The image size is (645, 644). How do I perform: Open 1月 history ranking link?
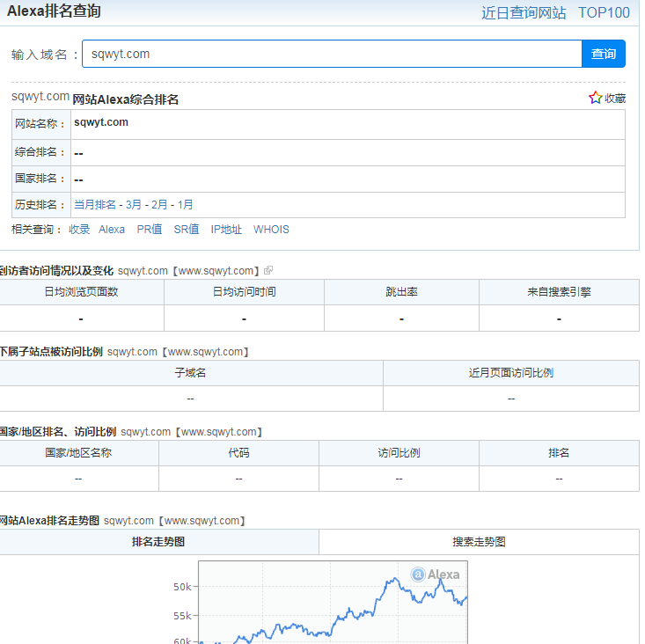[x=185, y=204]
